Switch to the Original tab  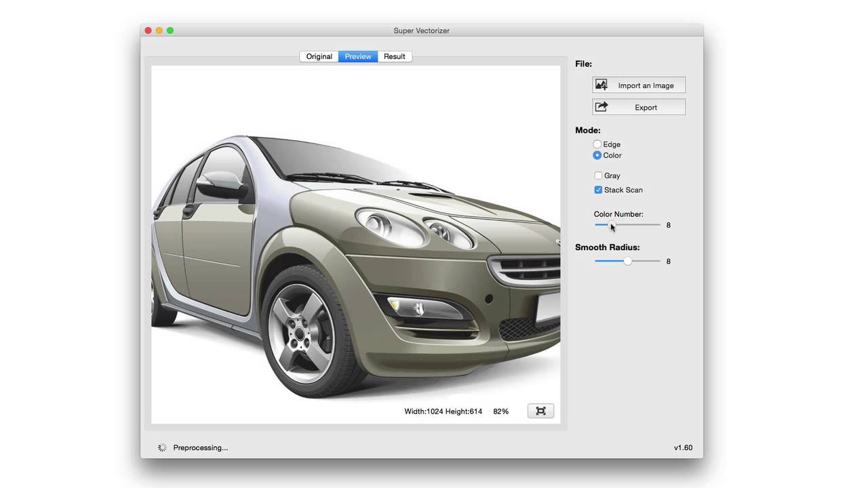coord(319,56)
